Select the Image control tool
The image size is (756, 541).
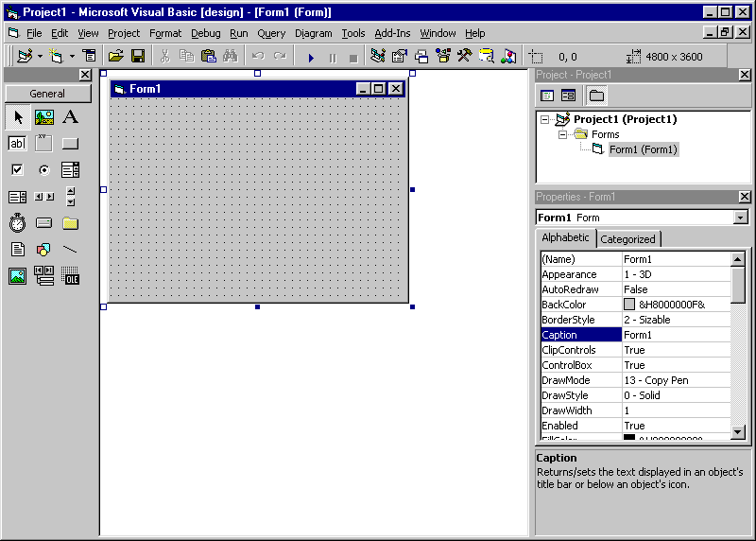18,276
